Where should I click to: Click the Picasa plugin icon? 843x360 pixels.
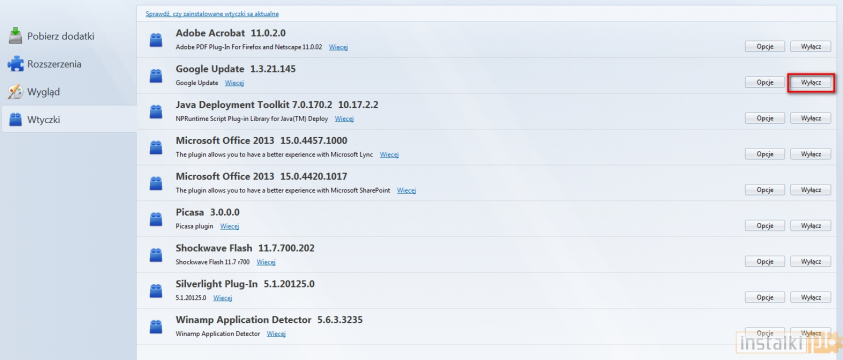[x=156, y=219]
